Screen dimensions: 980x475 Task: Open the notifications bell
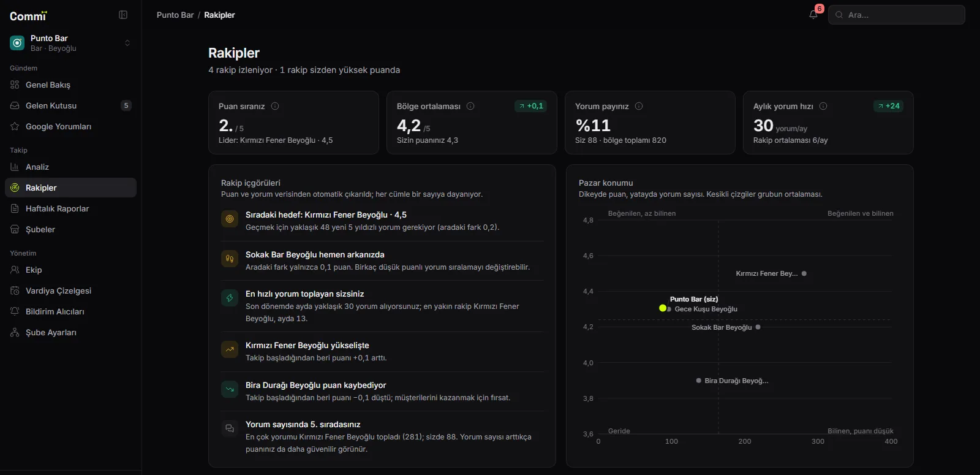[813, 15]
